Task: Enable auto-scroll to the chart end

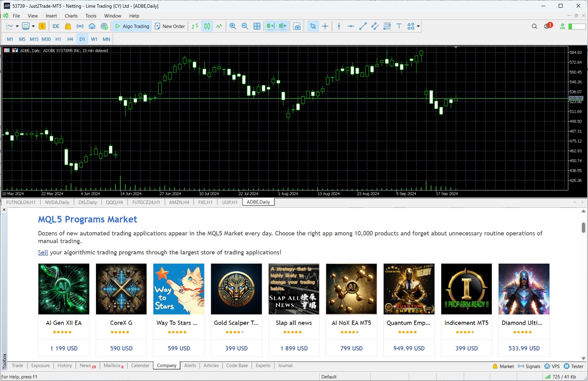Action: click(270, 26)
